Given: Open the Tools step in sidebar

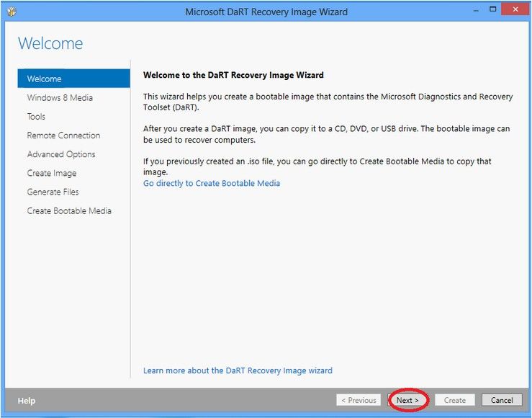Looking at the screenshot, I should pyautogui.click(x=36, y=117).
